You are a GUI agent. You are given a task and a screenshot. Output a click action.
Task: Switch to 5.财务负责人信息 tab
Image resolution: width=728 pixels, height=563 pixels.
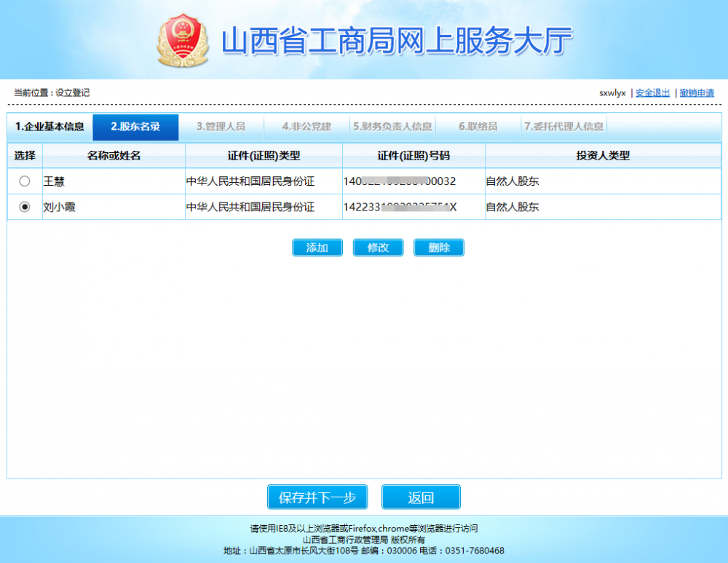click(x=392, y=127)
